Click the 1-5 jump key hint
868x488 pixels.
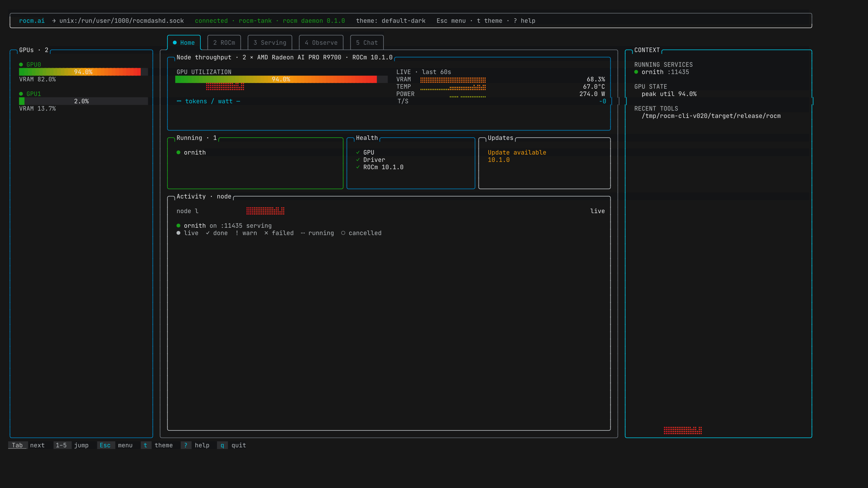point(71,445)
